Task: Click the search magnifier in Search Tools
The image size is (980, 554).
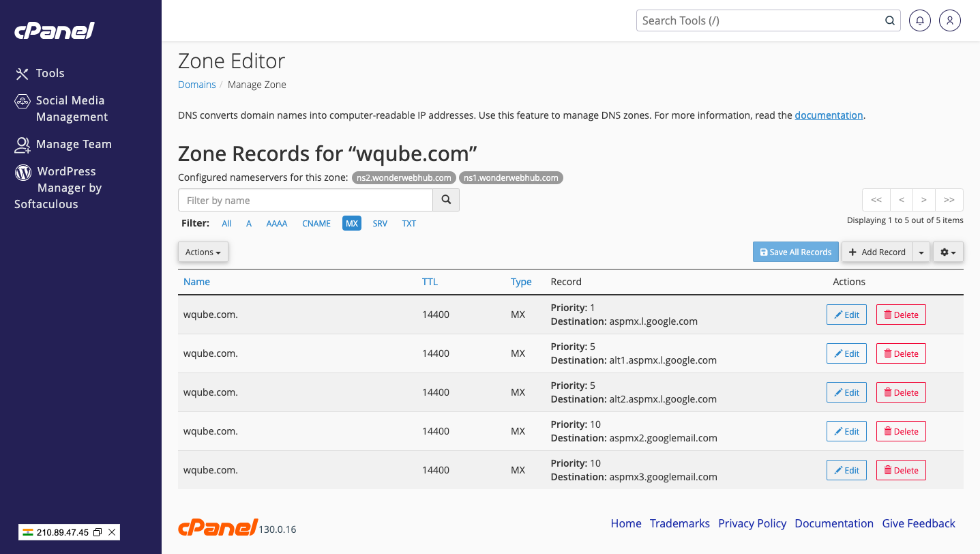Action: [890, 20]
